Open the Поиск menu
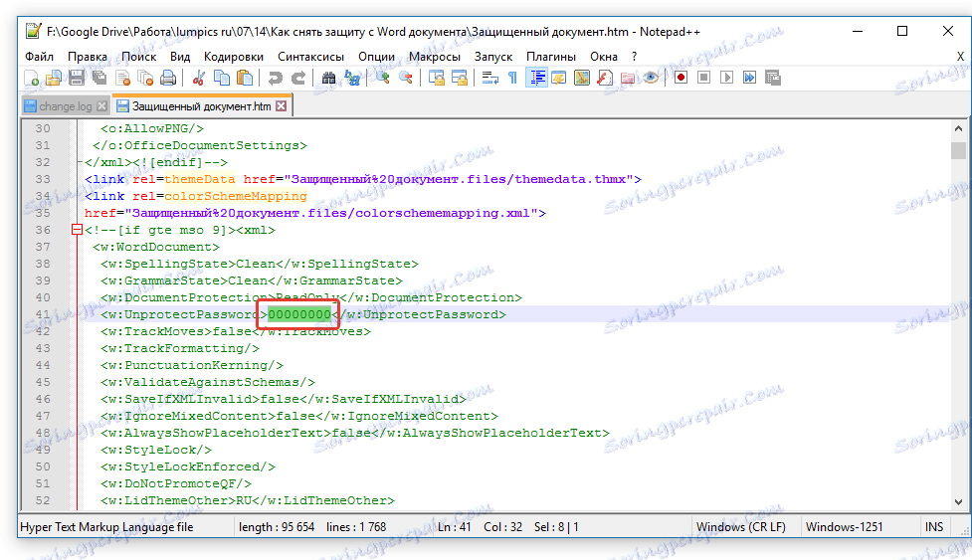 139,57
